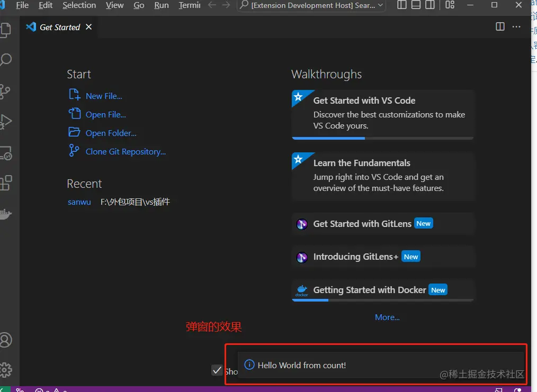Open the search command center box
Viewport: 537px width, 392px height.
click(x=311, y=5)
